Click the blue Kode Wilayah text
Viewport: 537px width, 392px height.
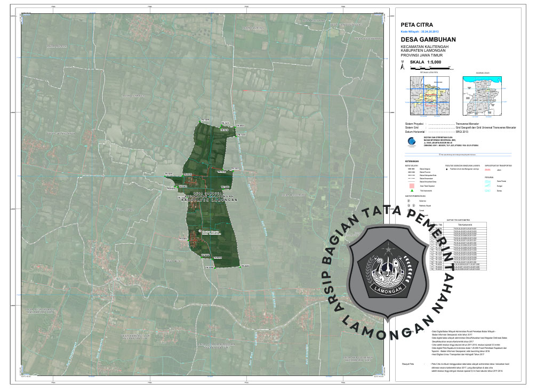pyautogui.click(x=420, y=33)
